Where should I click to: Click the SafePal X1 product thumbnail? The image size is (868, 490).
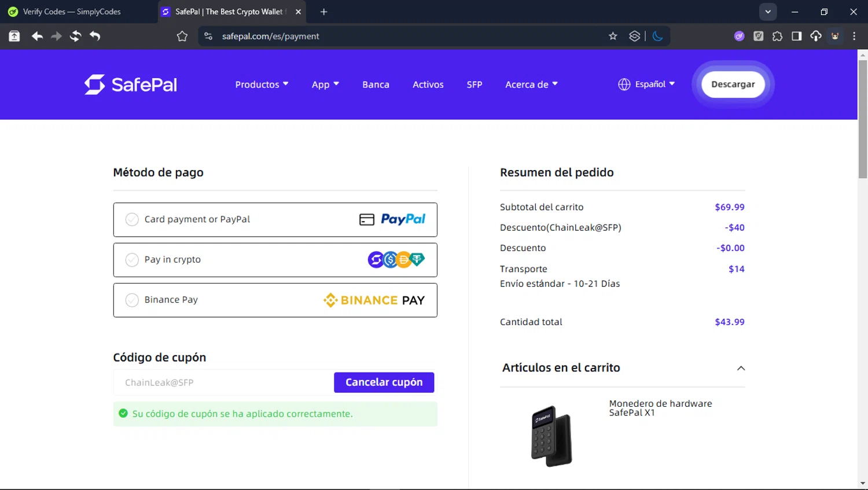click(551, 436)
